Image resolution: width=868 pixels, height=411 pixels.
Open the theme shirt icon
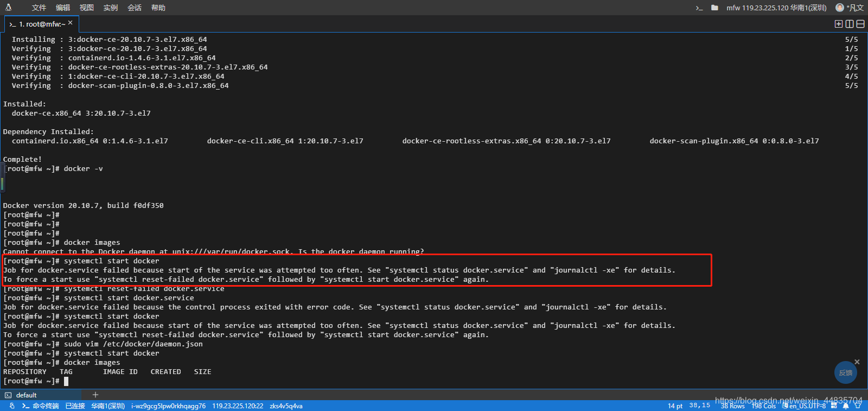[857, 406]
